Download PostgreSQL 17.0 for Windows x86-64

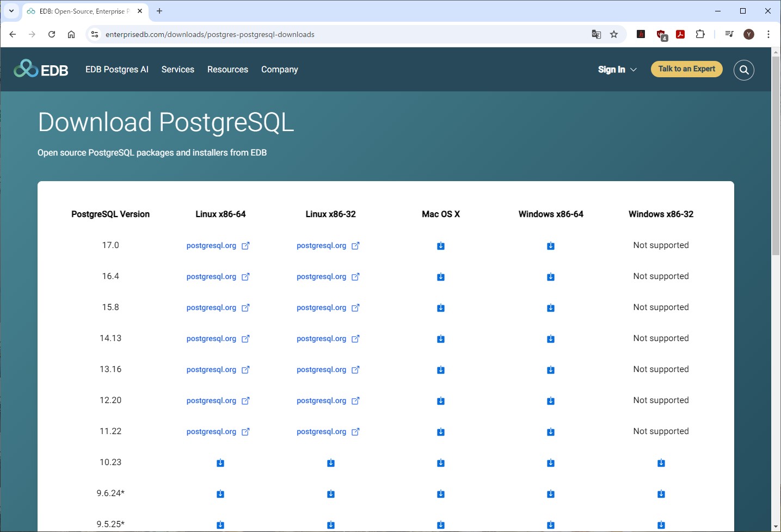click(551, 246)
